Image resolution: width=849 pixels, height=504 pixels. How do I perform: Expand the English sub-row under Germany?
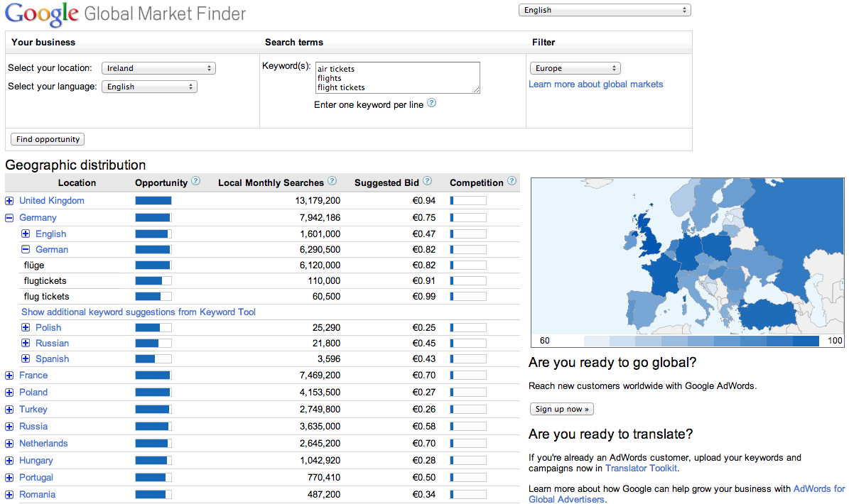coord(26,234)
